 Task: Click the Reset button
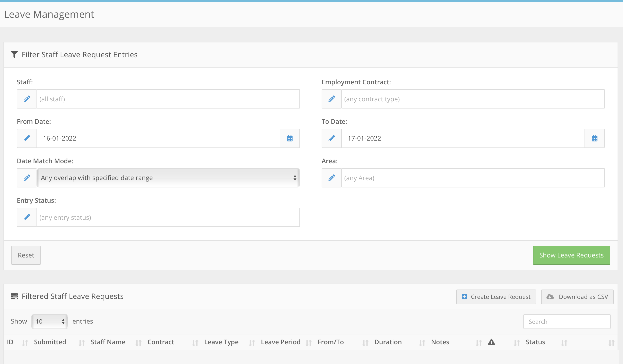26,255
